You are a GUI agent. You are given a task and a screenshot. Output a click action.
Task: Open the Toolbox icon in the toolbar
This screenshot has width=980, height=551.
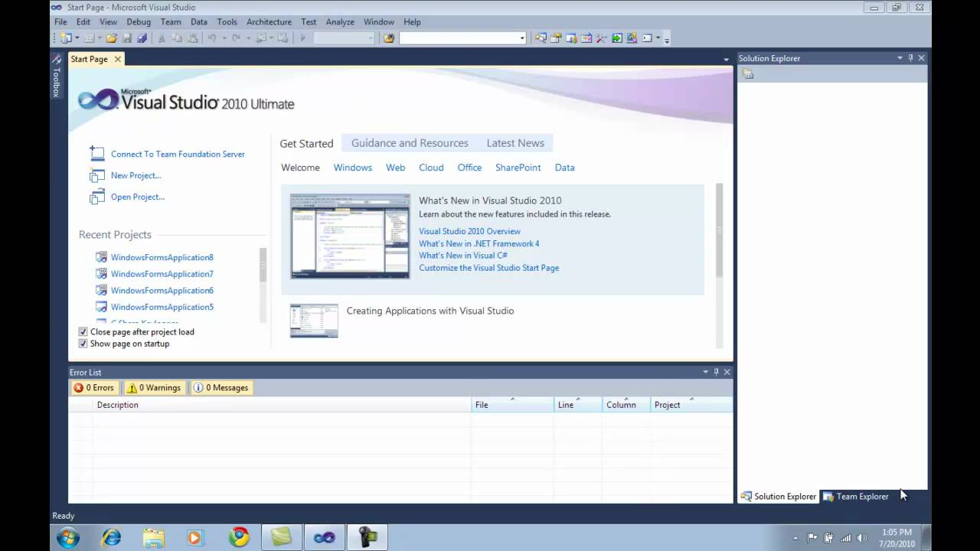point(601,38)
